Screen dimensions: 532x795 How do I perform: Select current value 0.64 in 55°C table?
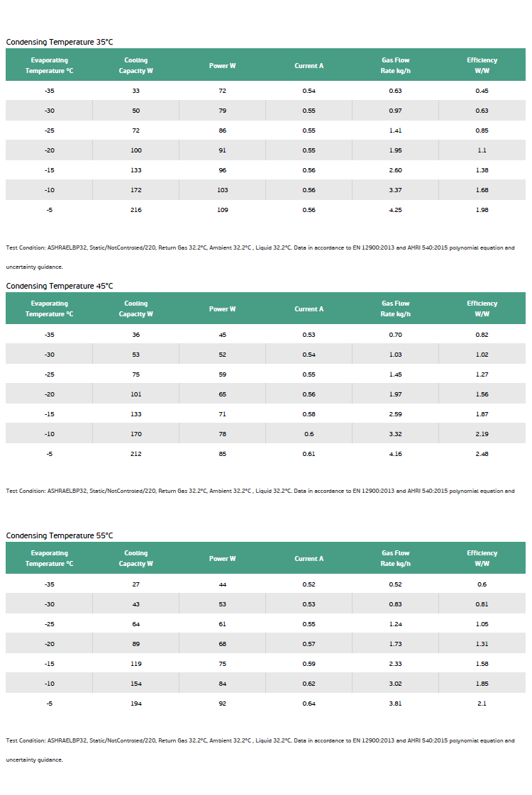[309, 704]
